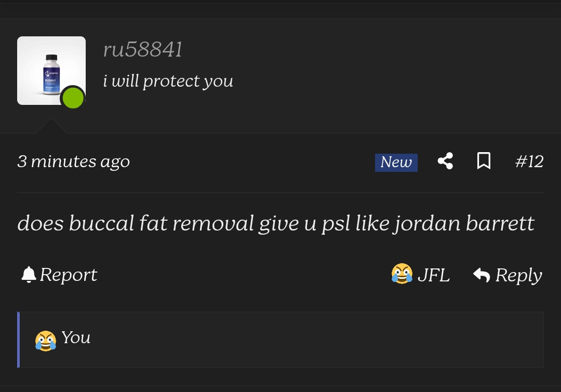Click the pointer notch below the avatar
Screen dimensions: 561x392
51,126
